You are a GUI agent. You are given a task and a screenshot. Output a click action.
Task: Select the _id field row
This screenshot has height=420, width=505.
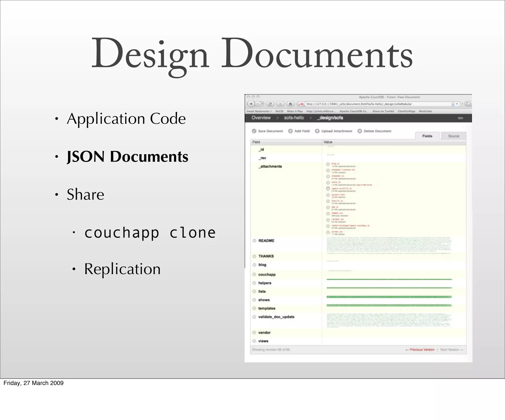tap(358, 149)
